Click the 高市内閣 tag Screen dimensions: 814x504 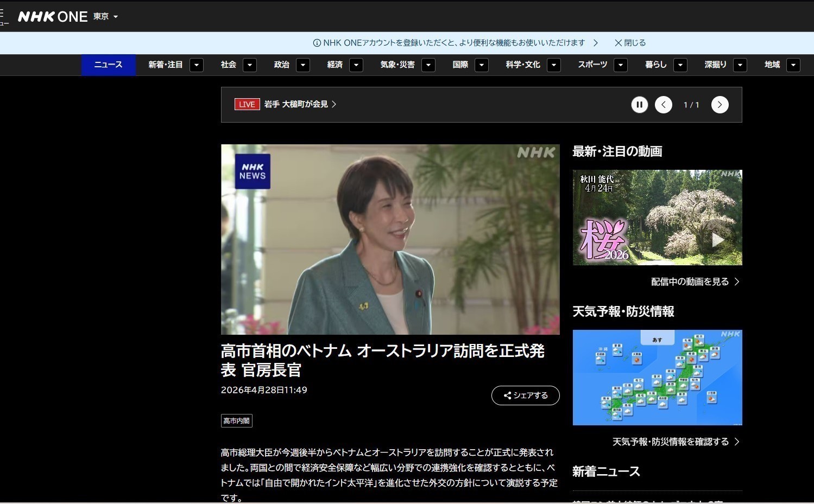(x=236, y=421)
